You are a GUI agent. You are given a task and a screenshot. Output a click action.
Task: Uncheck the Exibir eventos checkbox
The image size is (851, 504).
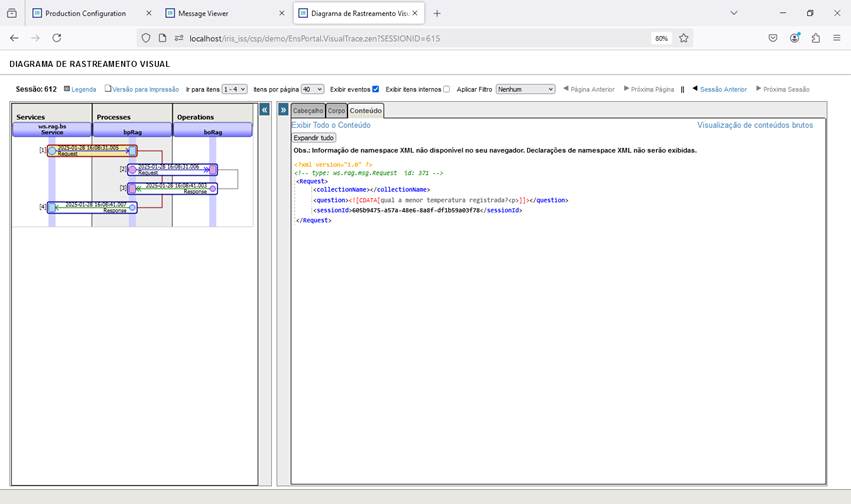375,89
